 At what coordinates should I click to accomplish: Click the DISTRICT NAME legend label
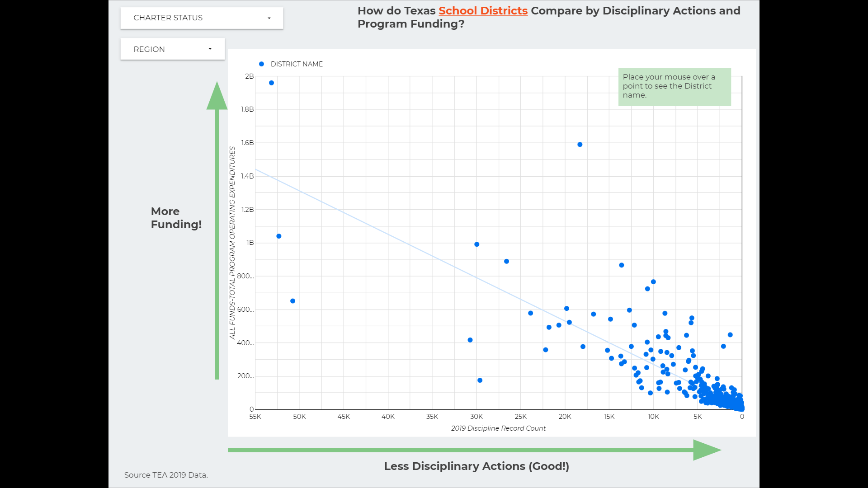coord(297,64)
